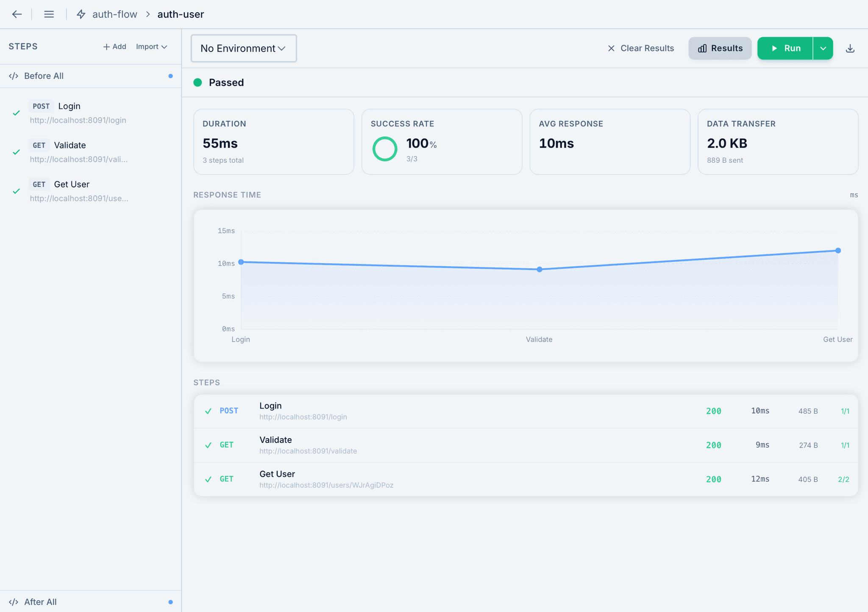
Task: Toggle the check mark on the POST Login step
Action: point(16,113)
